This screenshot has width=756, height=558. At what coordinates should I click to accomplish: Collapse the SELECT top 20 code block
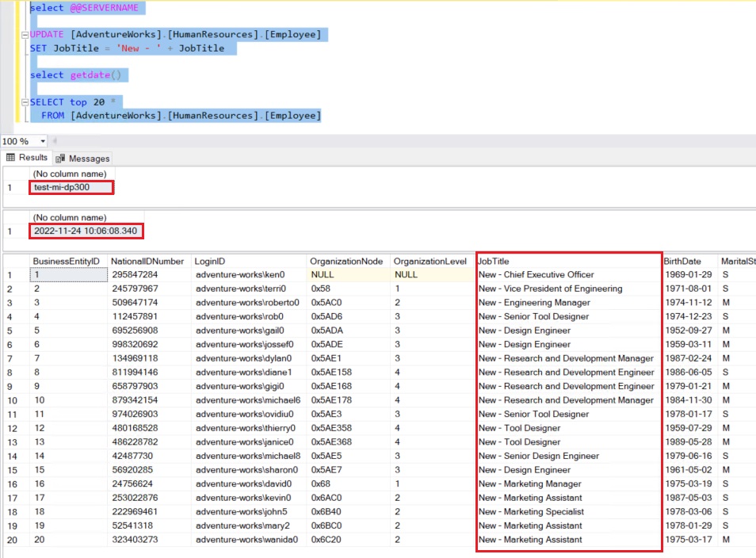[x=25, y=102]
